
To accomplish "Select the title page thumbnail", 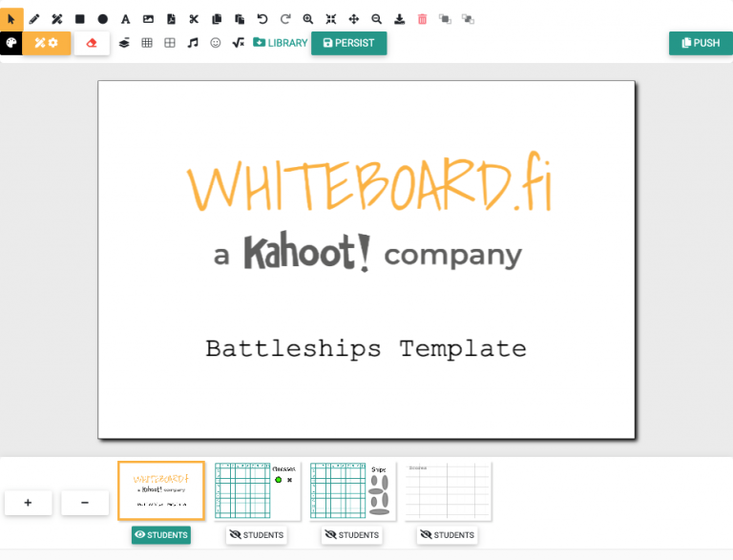I will tap(161, 490).
